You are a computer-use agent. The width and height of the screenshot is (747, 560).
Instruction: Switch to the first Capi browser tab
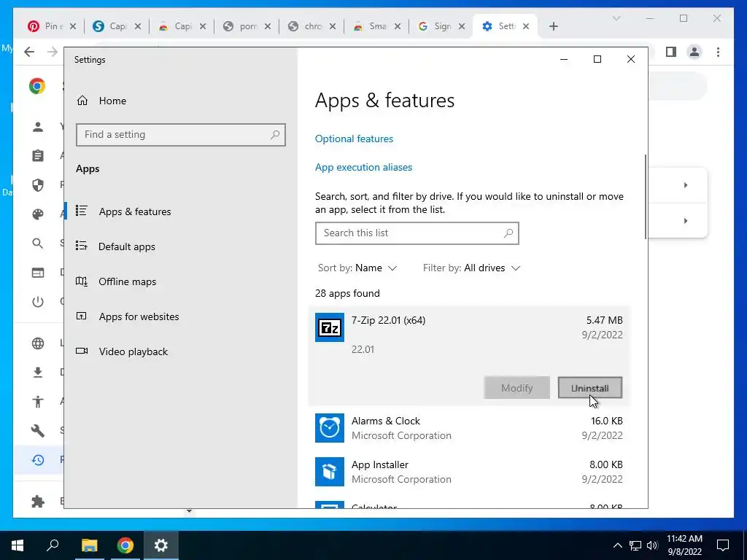pyautogui.click(x=117, y=26)
